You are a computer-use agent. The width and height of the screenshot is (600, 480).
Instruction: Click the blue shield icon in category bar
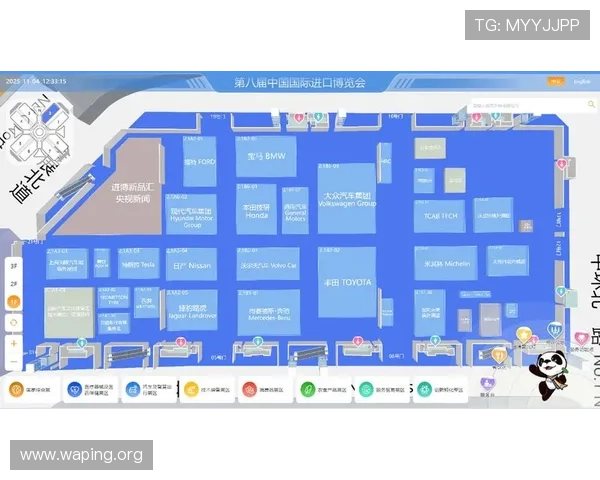click(76, 390)
